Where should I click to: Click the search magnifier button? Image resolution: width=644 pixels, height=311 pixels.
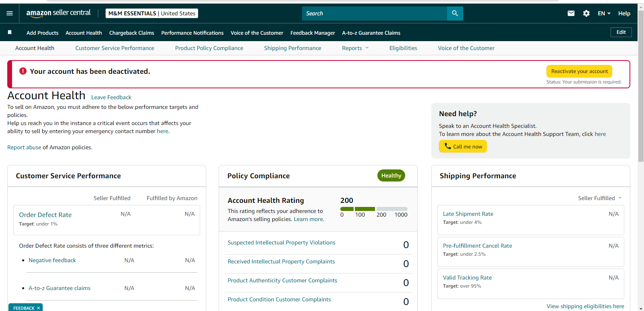(455, 13)
